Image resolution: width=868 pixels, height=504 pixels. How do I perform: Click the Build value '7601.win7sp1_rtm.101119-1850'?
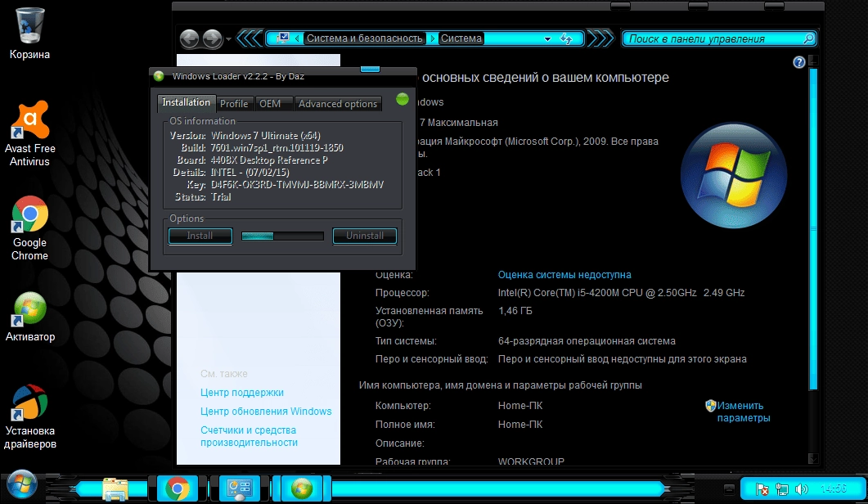pos(277,148)
